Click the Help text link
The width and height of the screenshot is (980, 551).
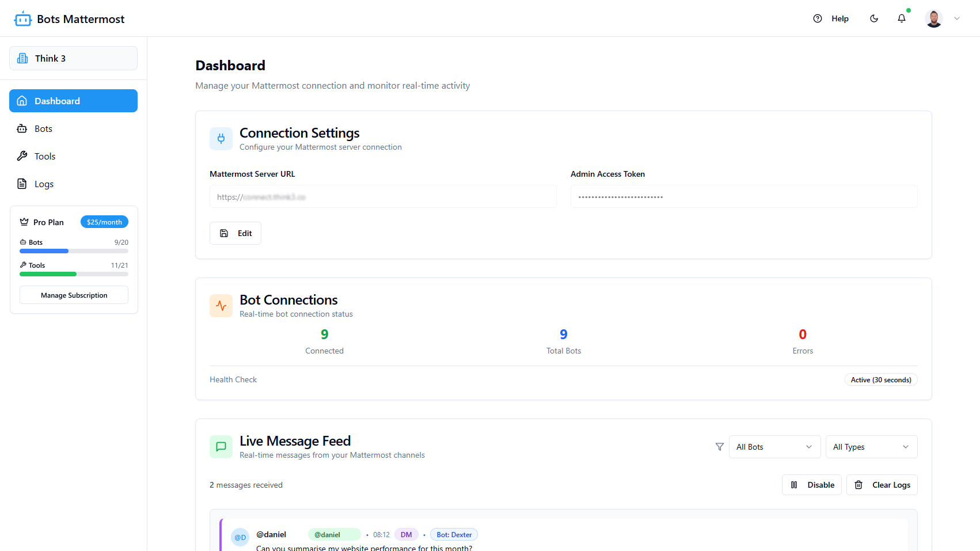click(x=840, y=18)
